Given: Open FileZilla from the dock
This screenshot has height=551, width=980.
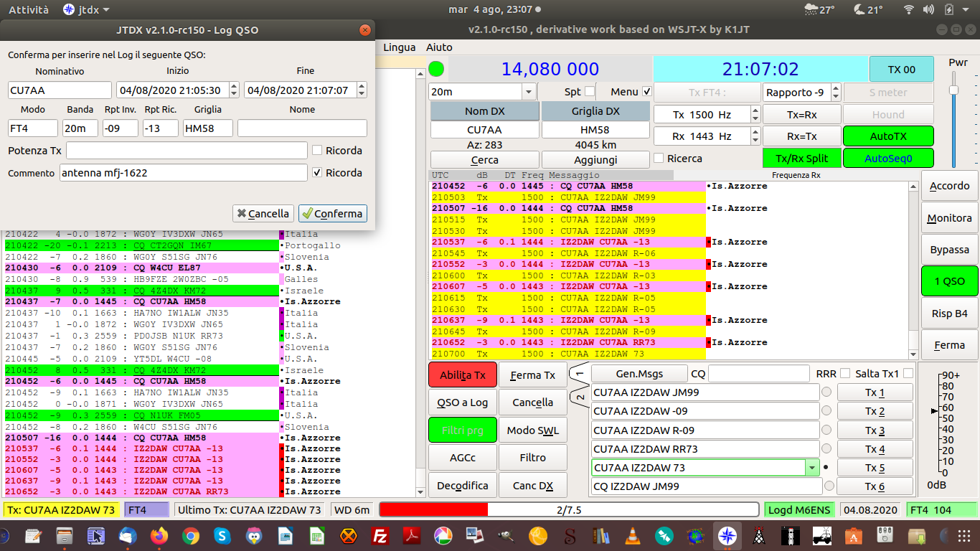Looking at the screenshot, I should tap(380, 535).
